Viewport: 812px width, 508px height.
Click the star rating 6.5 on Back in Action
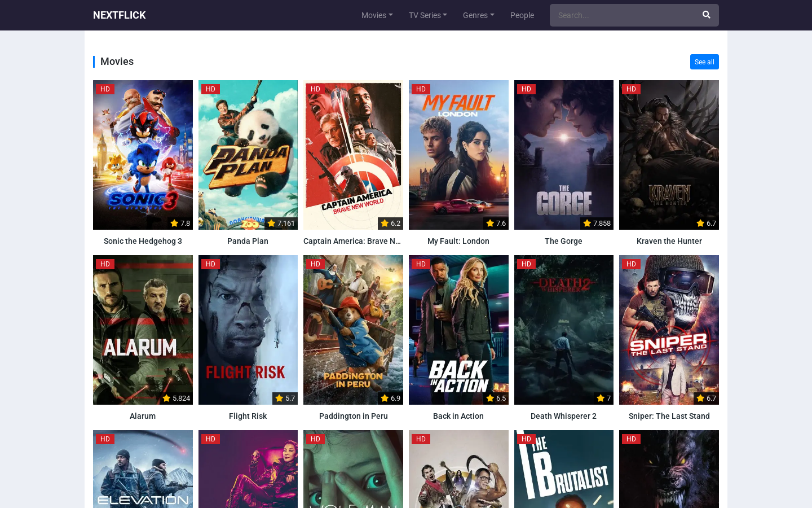pyautogui.click(x=496, y=398)
